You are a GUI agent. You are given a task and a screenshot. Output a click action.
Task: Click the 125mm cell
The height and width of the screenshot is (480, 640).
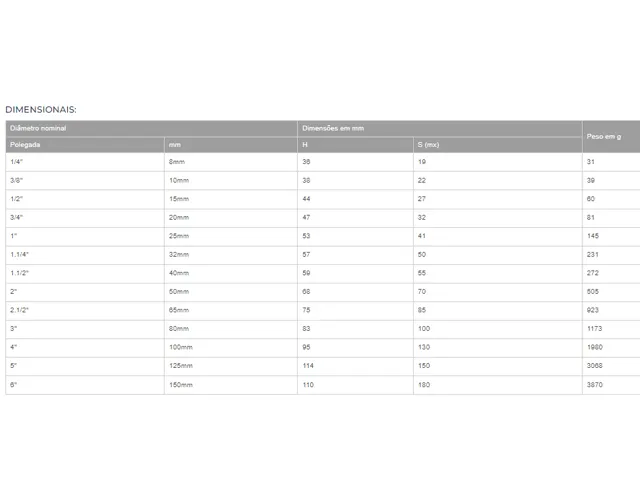[231, 366]
